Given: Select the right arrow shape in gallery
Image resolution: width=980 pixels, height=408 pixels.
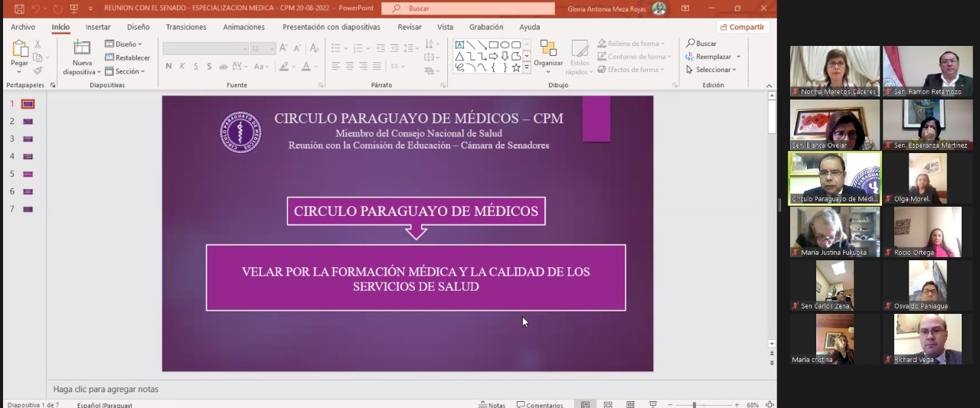Looking at the screenshot, I should pos(494,56).
